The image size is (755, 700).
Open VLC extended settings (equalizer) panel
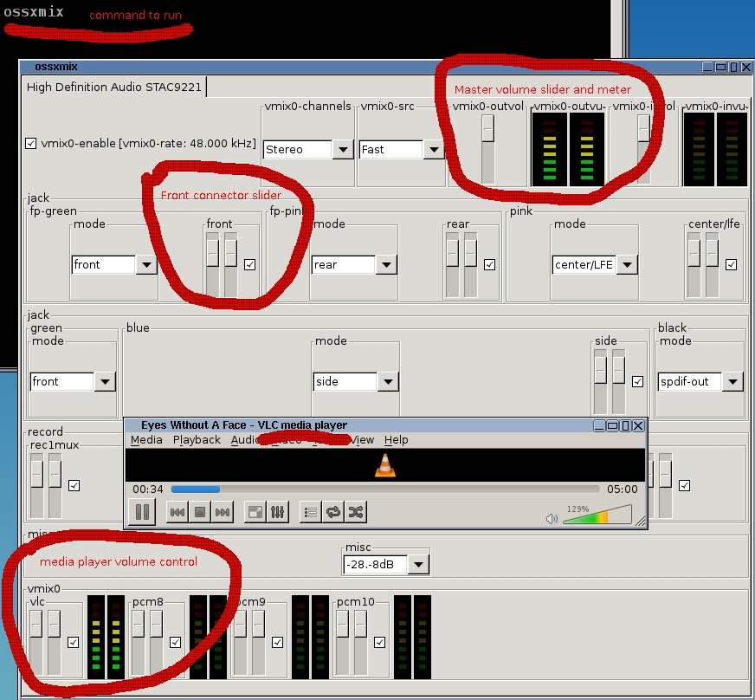[x=277, y=512]
